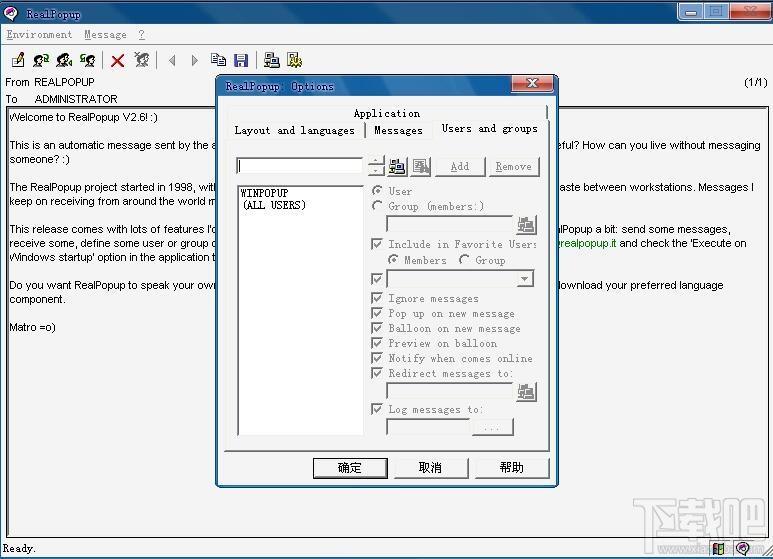Switch to the Application tab

point(387,113)
